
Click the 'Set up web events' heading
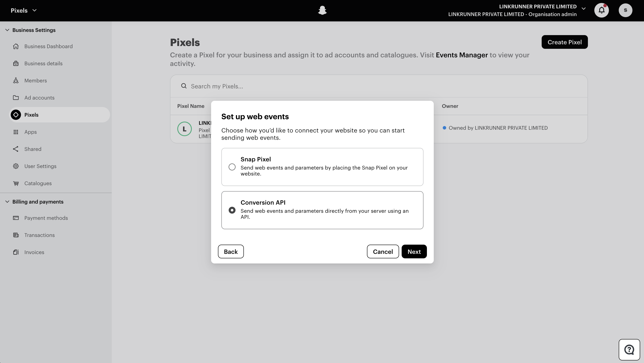tap(255, 116)
